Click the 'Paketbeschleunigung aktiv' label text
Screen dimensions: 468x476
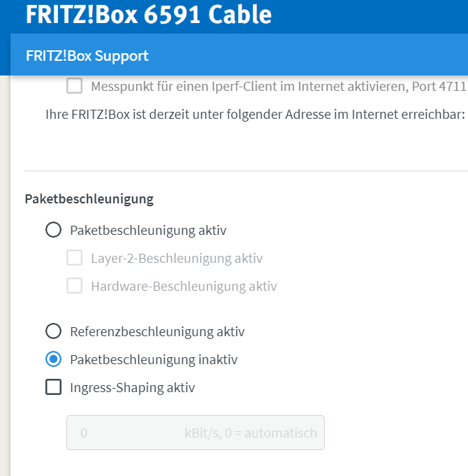point(148,230)
